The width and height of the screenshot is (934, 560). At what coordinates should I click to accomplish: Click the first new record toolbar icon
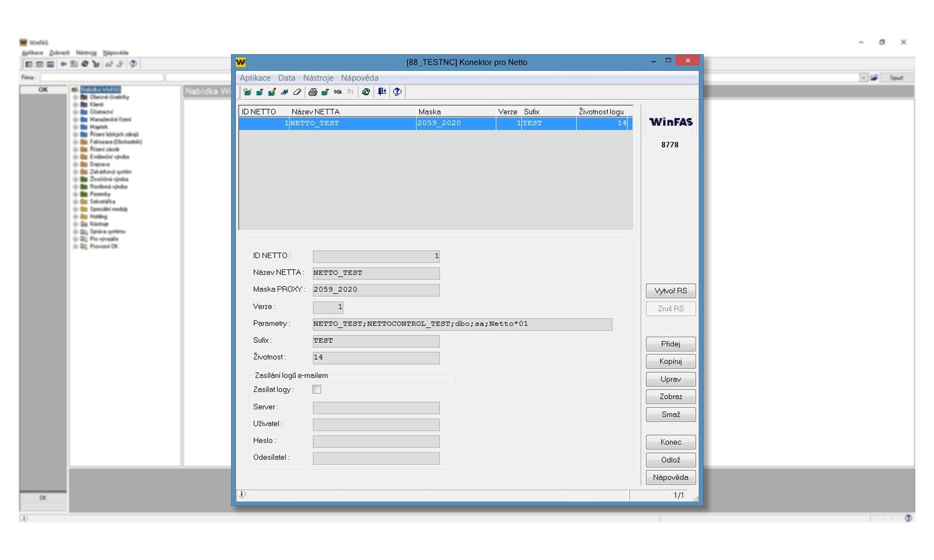pos(247,92)
